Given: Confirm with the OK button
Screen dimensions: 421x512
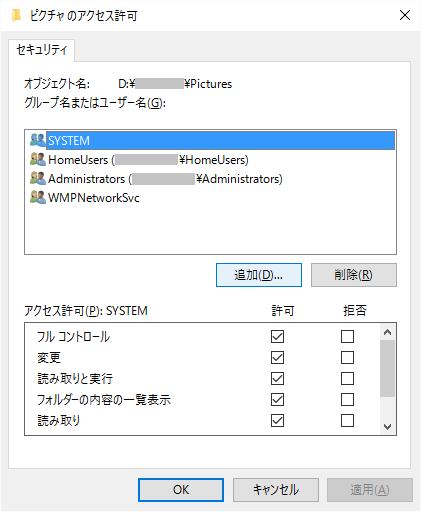Looking at the screenshot, I should point(181,490).
